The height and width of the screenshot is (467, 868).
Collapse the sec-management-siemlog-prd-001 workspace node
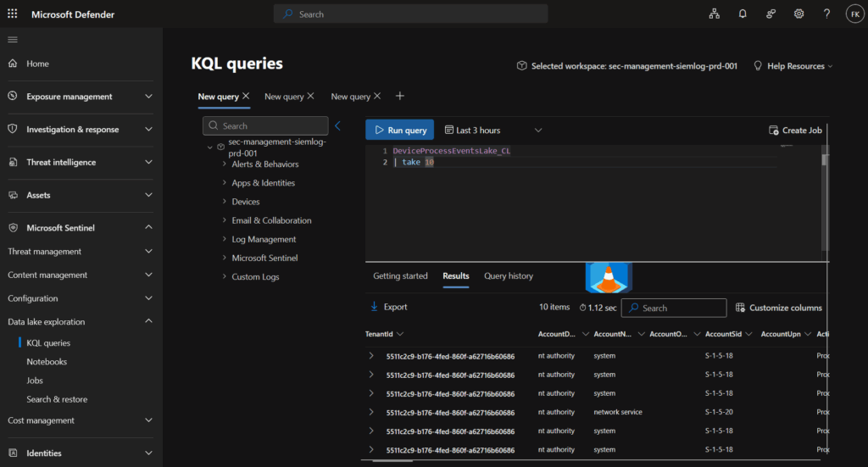(210, 147)
